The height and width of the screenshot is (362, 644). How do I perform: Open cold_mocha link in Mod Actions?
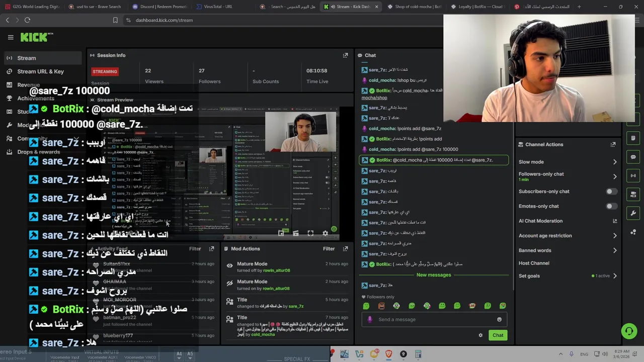(263, 334)
